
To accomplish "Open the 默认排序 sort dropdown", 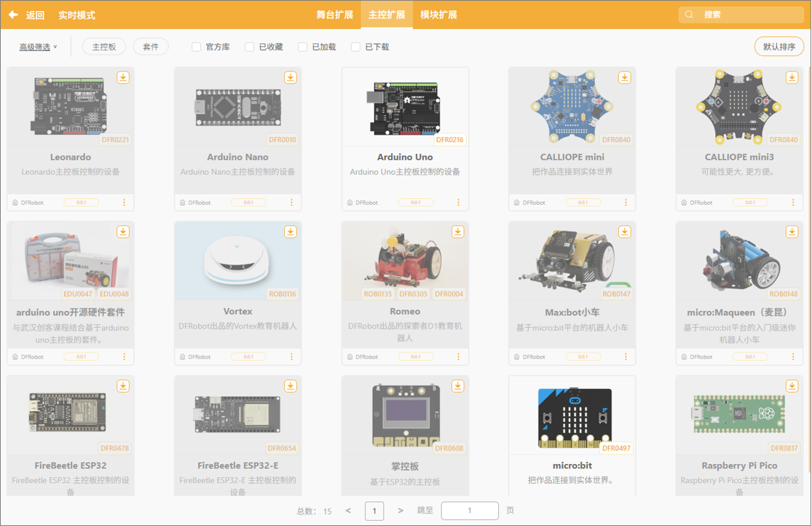I will tap(779, 47).
